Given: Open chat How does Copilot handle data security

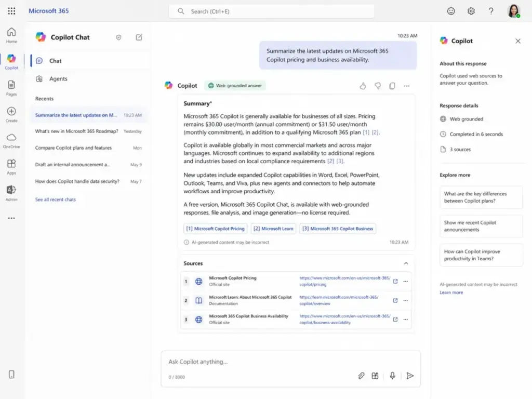Looking at the screenshot, I should [88, 181].
